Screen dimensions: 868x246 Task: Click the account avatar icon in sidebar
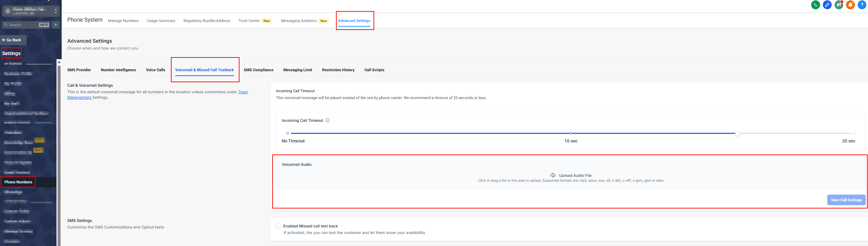pyautogui.click(x=8, y=11)
